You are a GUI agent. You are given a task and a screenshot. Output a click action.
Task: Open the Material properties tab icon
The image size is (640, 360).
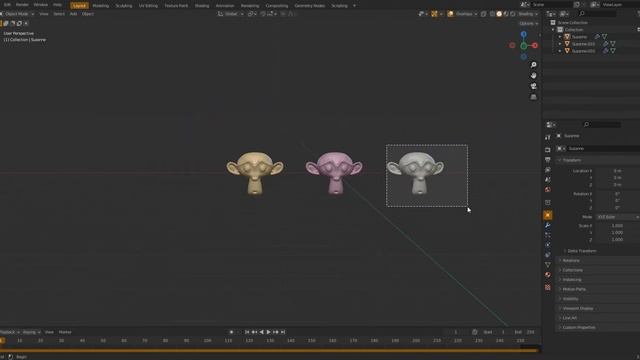548,275
